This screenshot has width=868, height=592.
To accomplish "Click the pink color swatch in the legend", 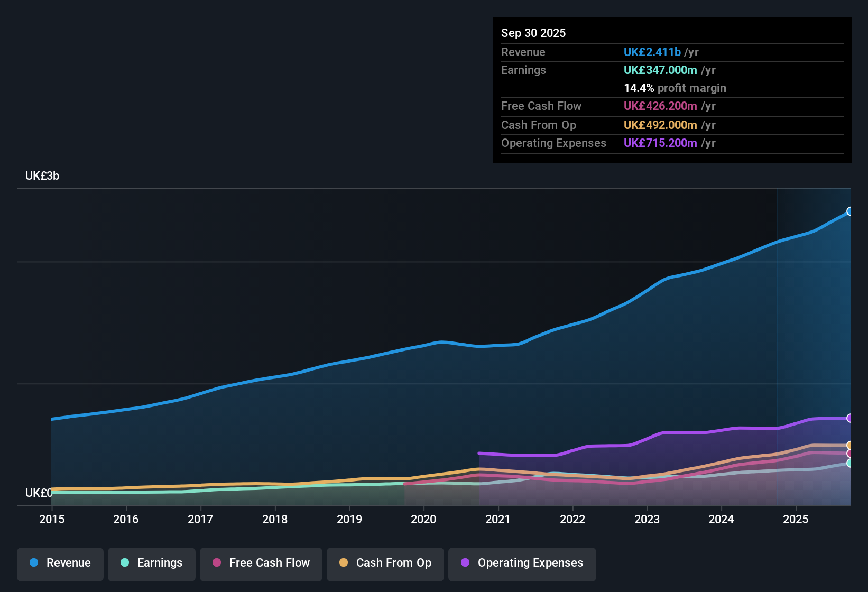I will (x=216, y=563).
